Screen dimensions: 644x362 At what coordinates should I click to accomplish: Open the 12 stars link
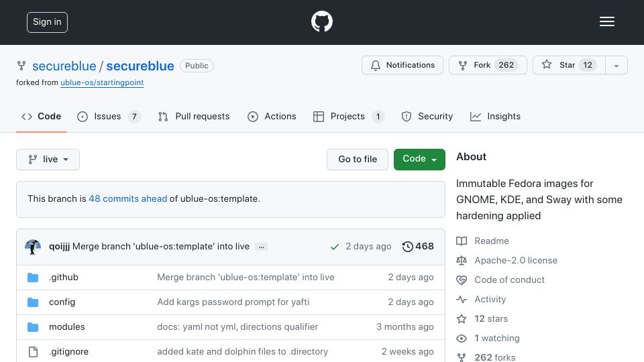point(491,319)
